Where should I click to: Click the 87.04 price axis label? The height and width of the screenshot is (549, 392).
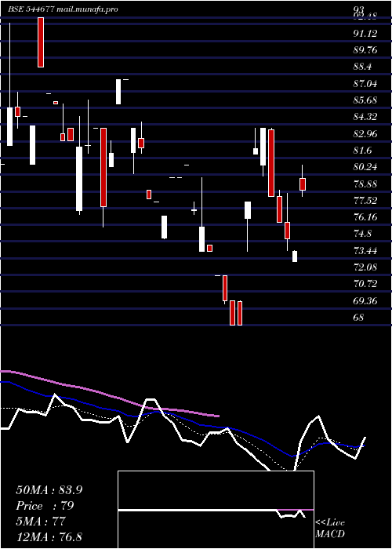click(365, 83)
